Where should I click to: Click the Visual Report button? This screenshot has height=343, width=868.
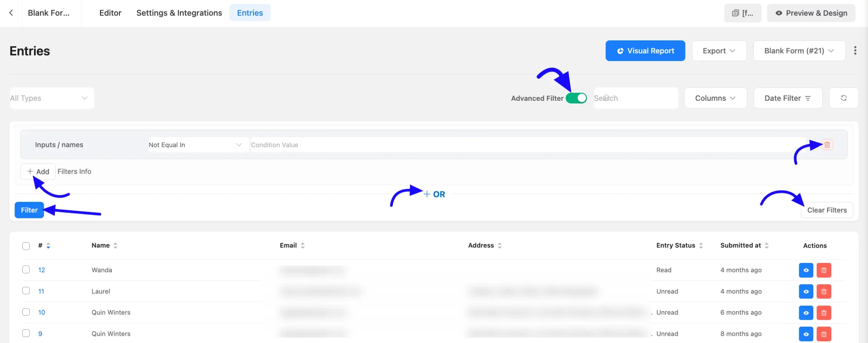click(645, 51)
